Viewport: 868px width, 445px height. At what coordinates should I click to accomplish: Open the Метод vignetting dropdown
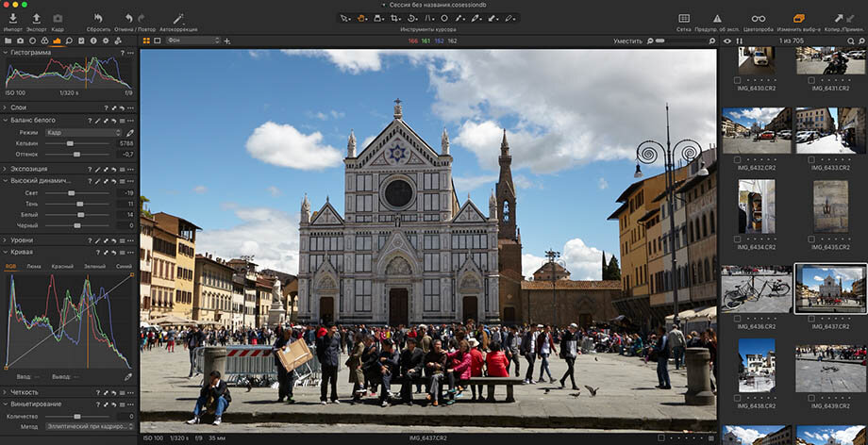91,427
